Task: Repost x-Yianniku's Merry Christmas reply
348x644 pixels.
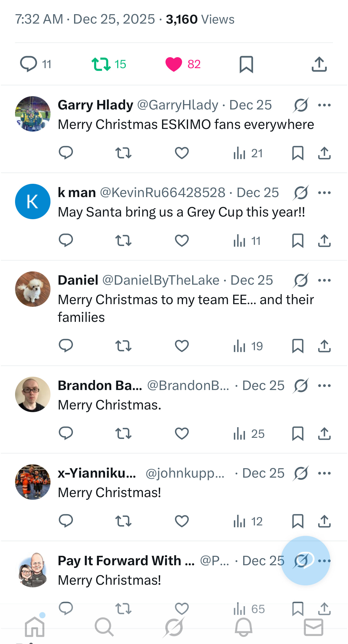Action: click(123, 521)
